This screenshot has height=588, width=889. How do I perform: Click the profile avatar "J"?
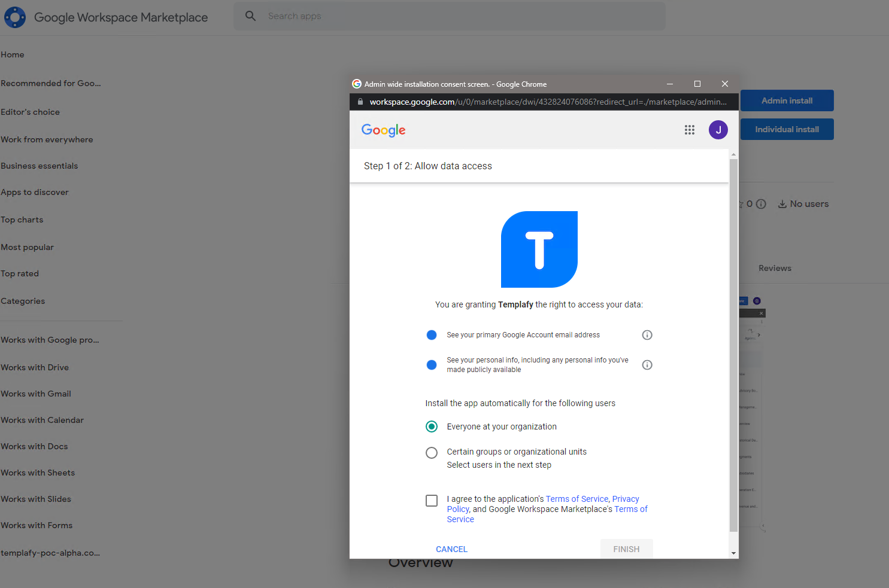tap(718, 130)
